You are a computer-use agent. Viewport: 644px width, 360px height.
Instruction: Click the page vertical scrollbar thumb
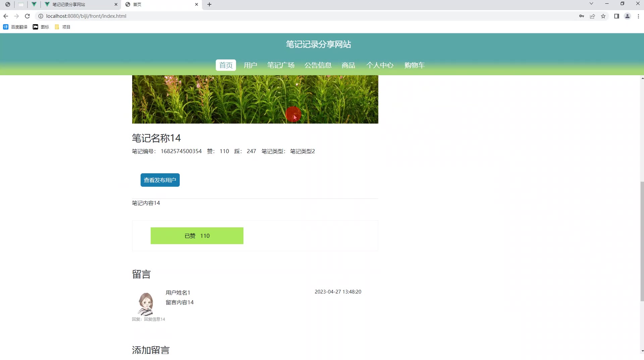[642, 241]
